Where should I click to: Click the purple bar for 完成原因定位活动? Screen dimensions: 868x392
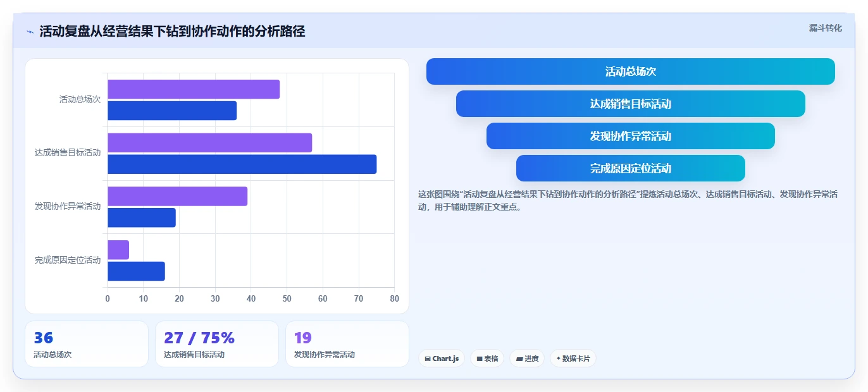point(118,250)
